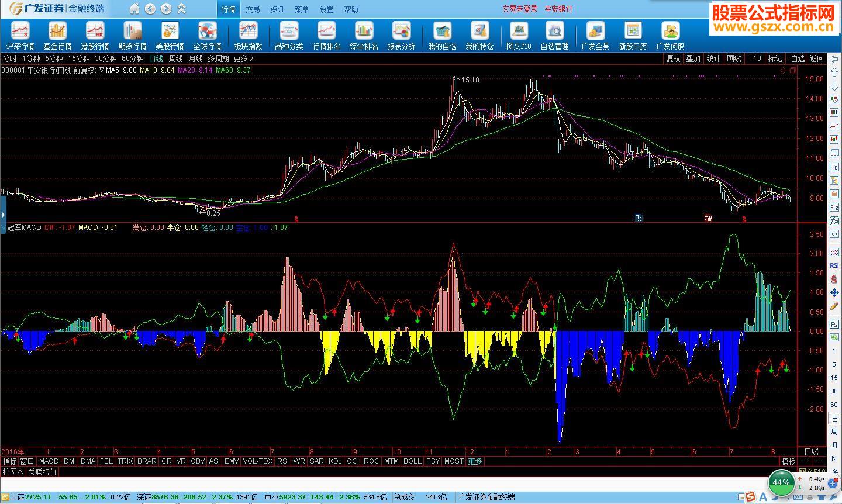
Task: Expand 多周期 multi-period options
Action: point(218,58)
